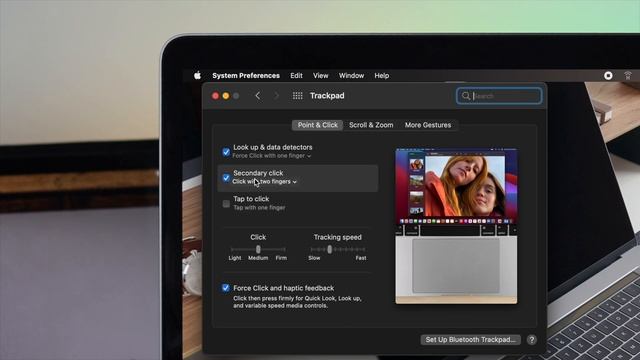640x360 pixels.
Task: Open Force Click with one finger dropdown
Action: point(272,156)
